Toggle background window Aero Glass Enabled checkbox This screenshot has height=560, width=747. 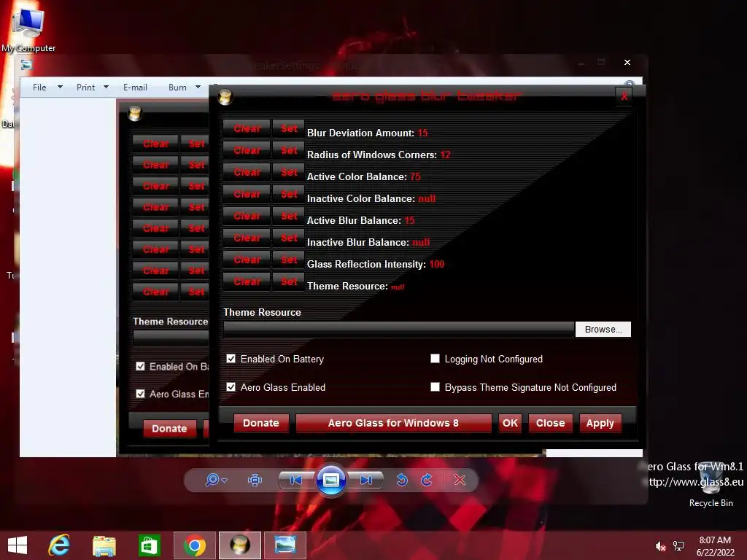(x=140, y=394)
